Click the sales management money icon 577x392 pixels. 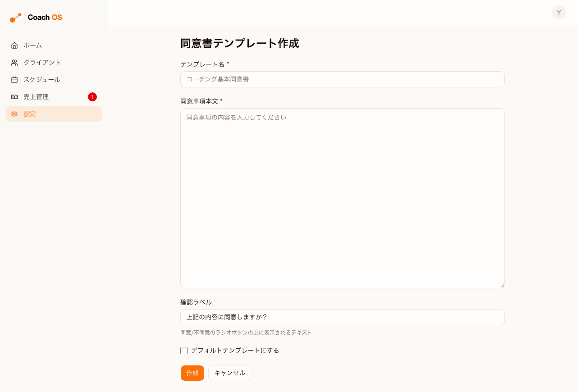pyautogui.click(x=14, y=97)
